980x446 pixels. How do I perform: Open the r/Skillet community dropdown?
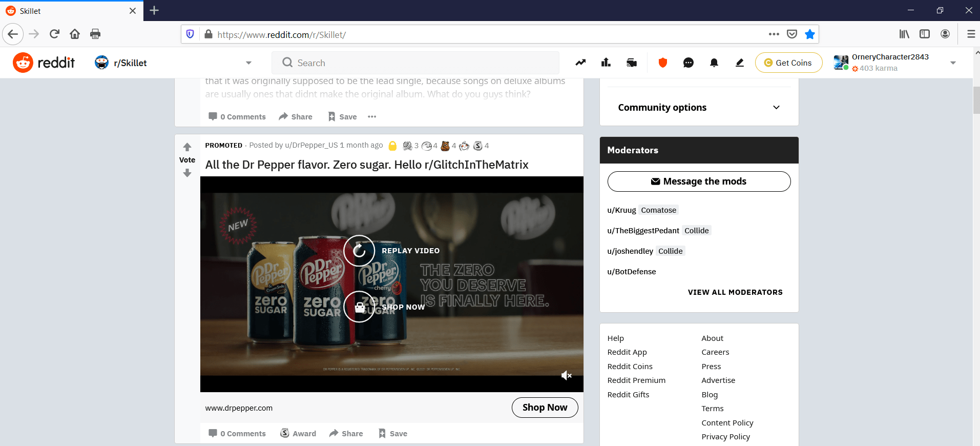(174, 63)
